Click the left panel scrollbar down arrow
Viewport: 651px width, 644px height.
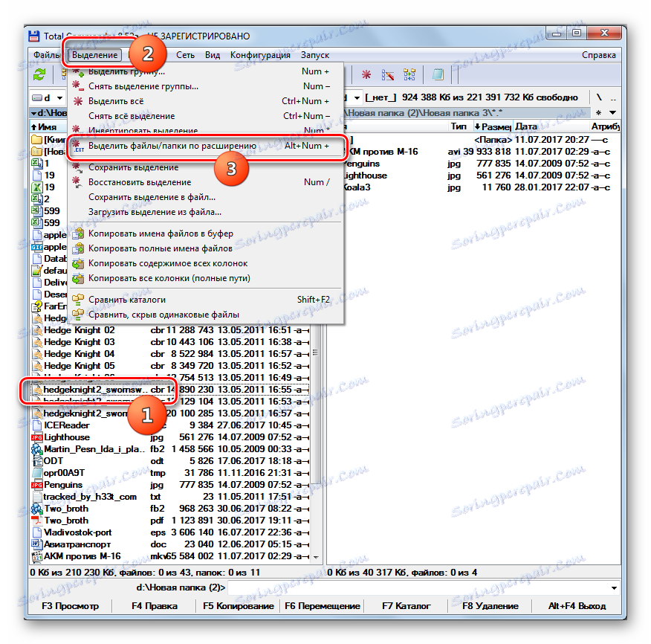pos(316,558)
